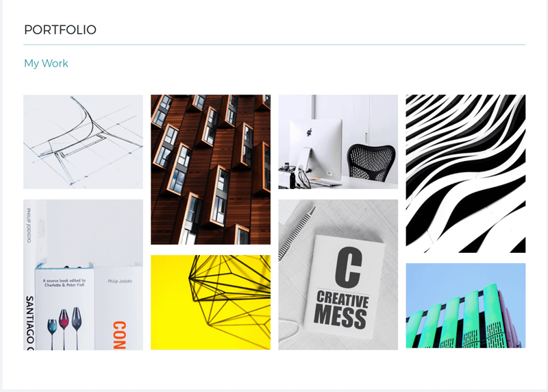
Task: Select the iMac desk workspace image
Action: point(338,142)
